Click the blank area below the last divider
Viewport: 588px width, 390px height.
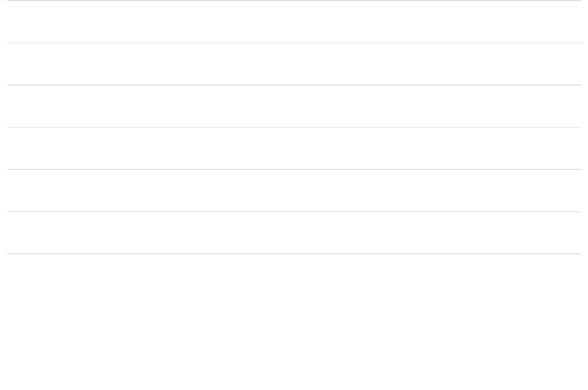click(x=294, y=321)
